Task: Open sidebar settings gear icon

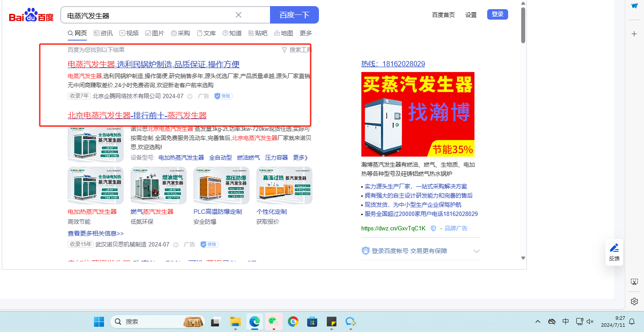Action: [x=634, y=301]
